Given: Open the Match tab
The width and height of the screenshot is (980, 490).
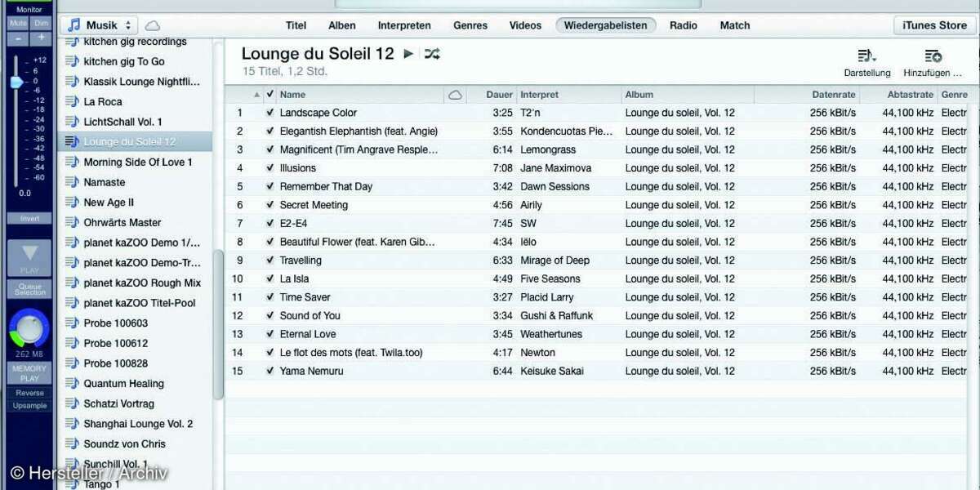Looking at the screenshot, I should pyautogui.click(x=735, y=25).
